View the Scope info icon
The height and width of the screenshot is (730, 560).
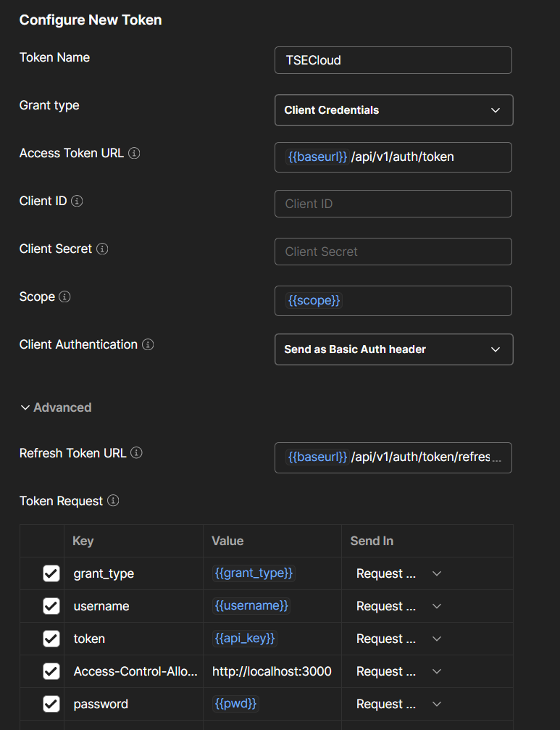(64, 296)
